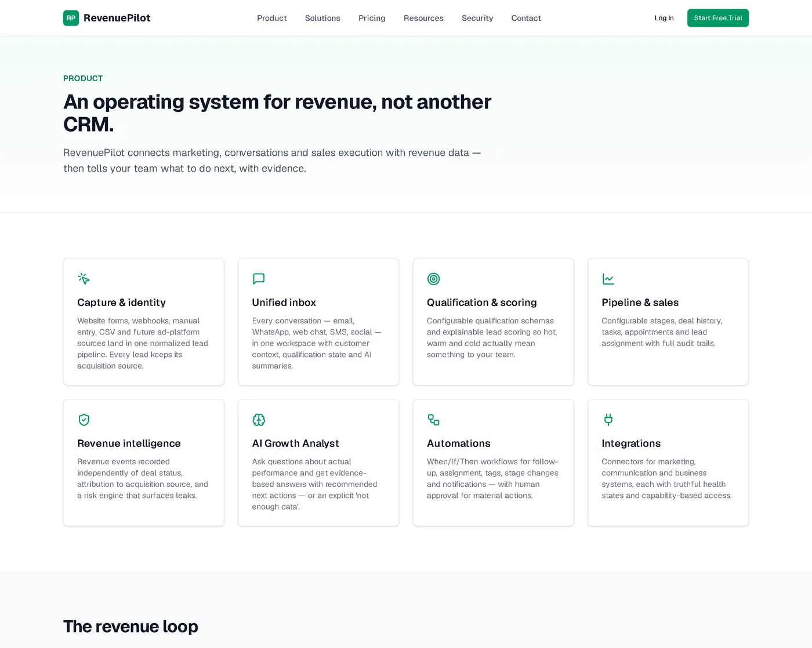Click the Ask questions about performance description
This screenshot has width=812, height=648.
(x=314, y=484)
